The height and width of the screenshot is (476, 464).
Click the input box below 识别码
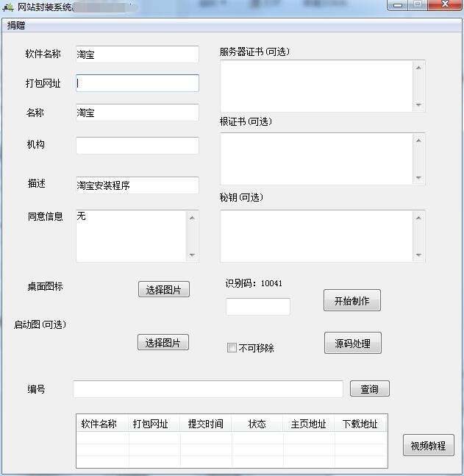258,306
